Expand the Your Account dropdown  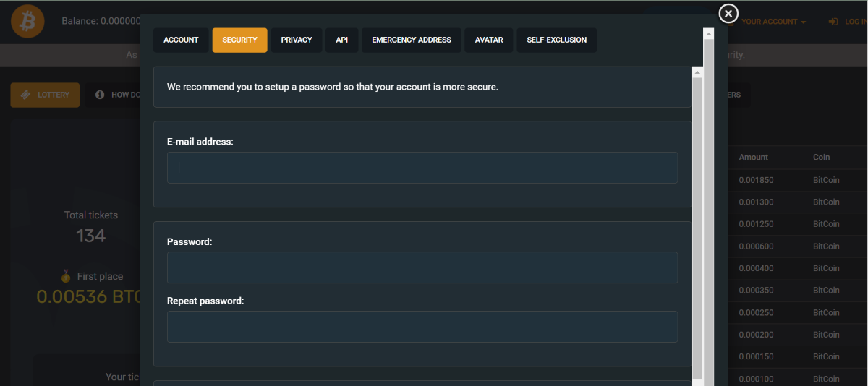coord(773,22)
